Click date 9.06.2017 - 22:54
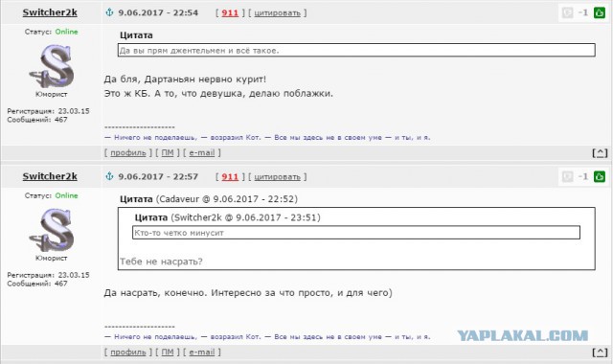Screen dimensions: 613x364 pos(158,12)
